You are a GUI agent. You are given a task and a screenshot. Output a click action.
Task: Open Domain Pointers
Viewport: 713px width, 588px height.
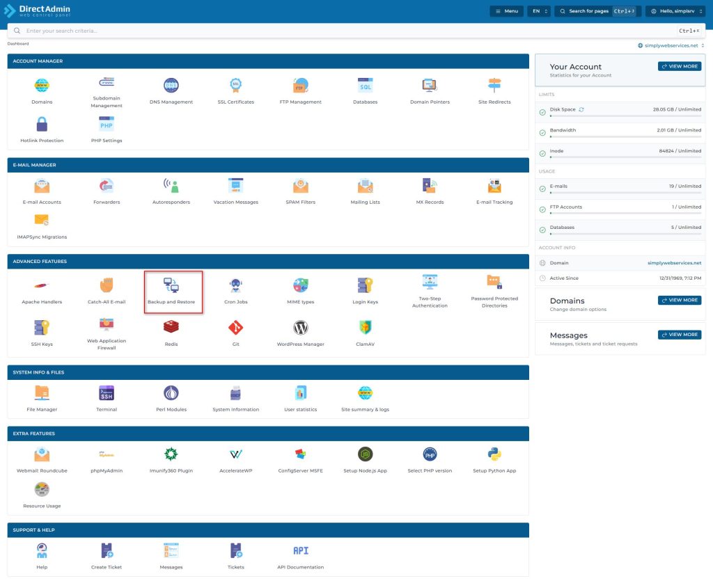click(430, 91)
